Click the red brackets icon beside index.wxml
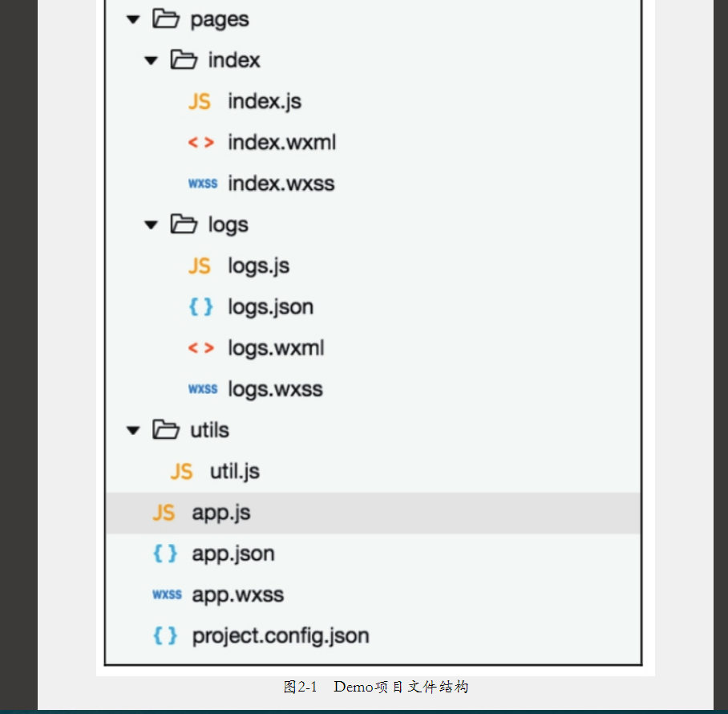Viewport: 728px width, 714px height. (200, 143)
